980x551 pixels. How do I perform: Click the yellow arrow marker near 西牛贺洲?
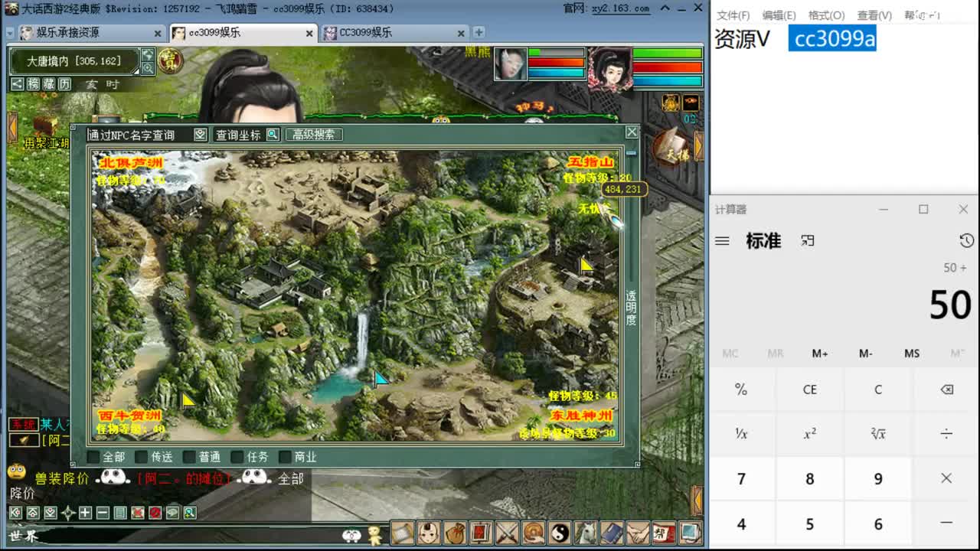(x=188, y=399)
